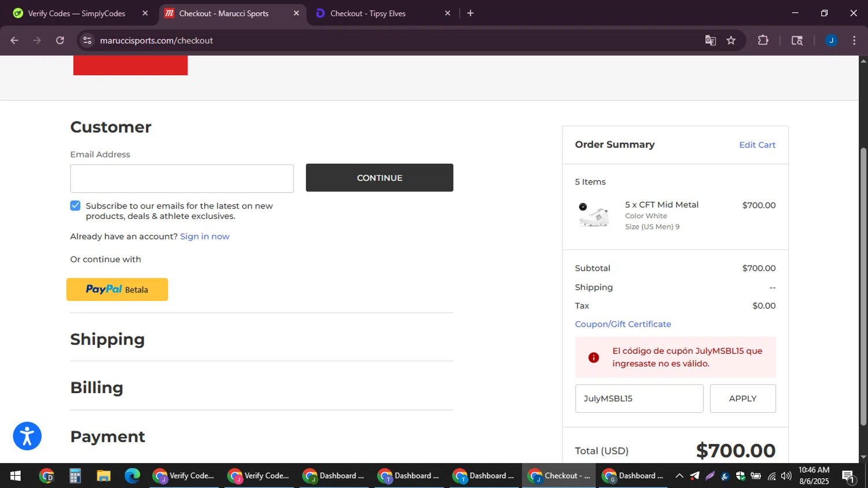Click the Payment section heading
Screen dimensions: 868x488
(x=108, y=436)
